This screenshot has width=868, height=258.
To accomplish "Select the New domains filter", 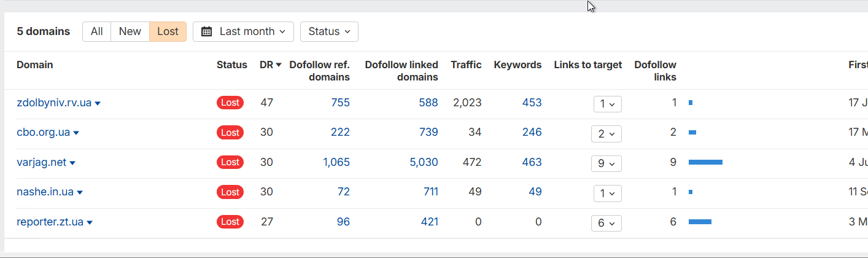I will pyautogui.click(x=130, y=31).
